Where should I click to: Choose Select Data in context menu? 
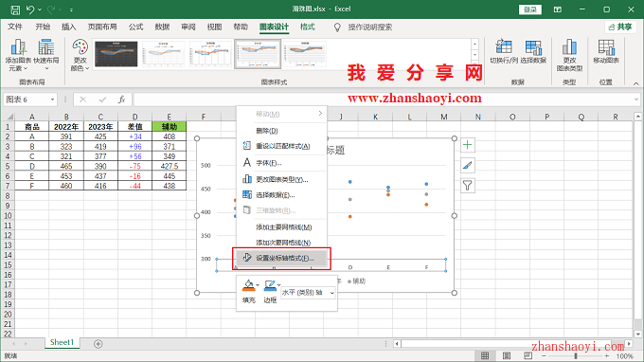[282, 195]
